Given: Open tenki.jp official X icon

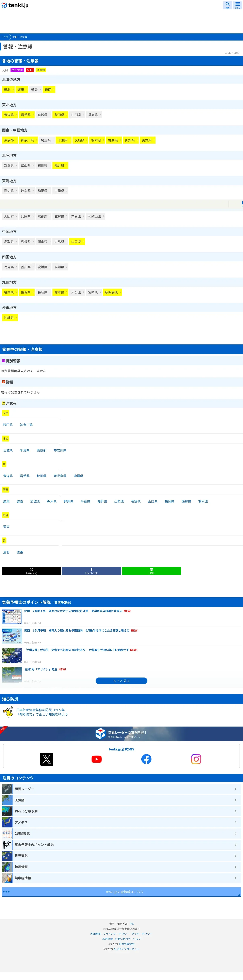Looking at the screenshot, I should click(47, 759).
